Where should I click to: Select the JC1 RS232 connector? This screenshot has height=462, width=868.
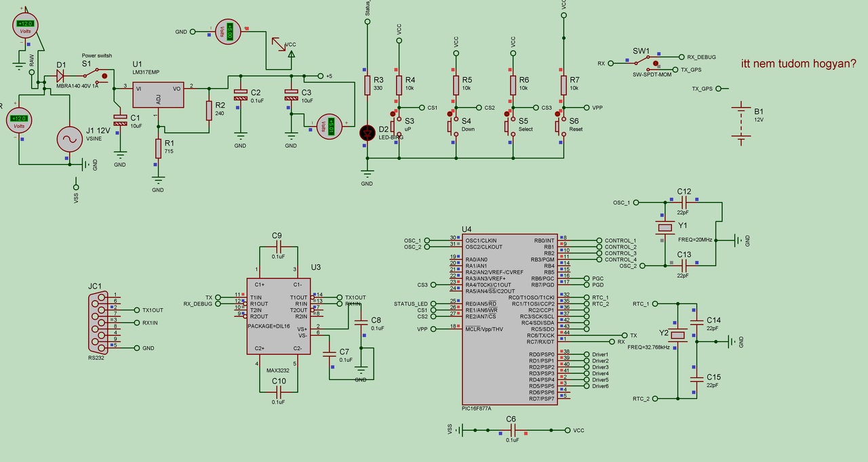[x=98, y=322]
